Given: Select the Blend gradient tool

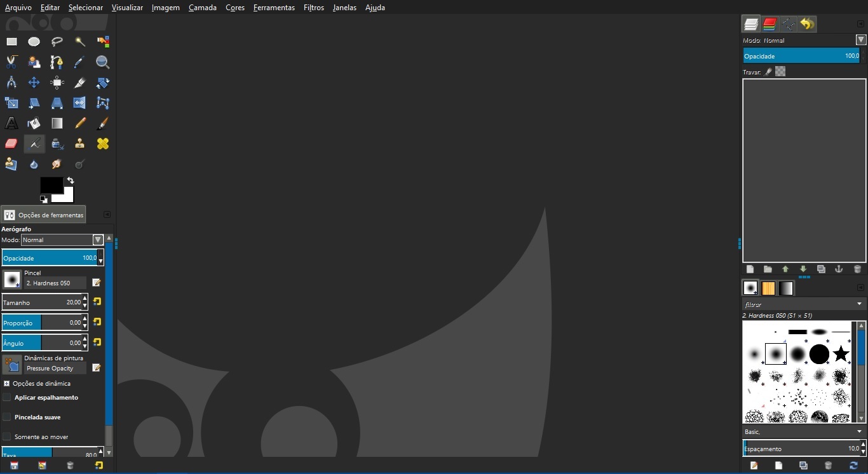Looking at the screenshot, I should pos(57,123).
